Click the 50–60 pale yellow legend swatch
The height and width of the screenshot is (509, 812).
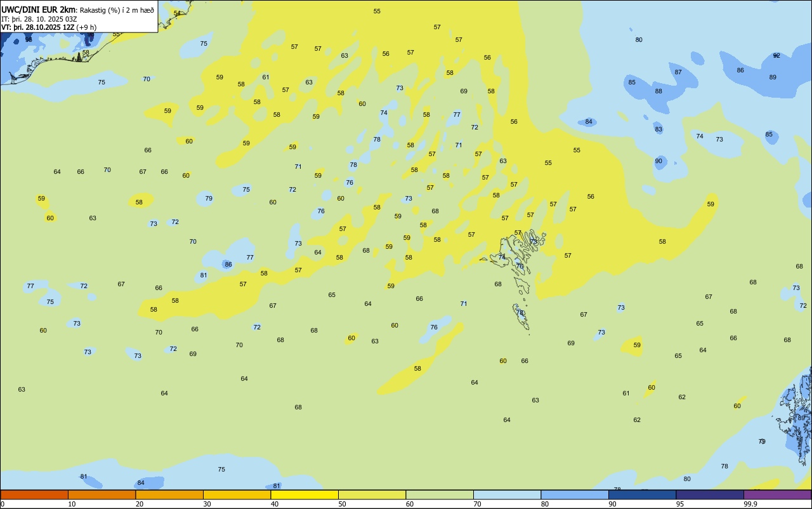pyautogui.click(x=372, y=494)
